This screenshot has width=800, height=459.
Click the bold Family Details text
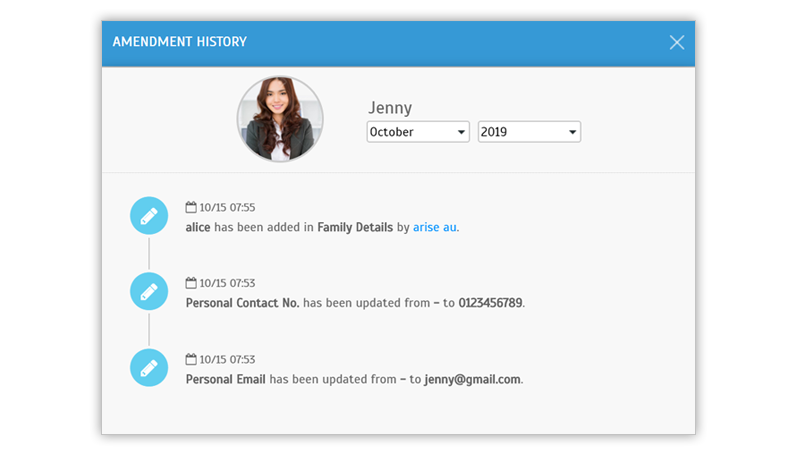click(x=355, y=227)
